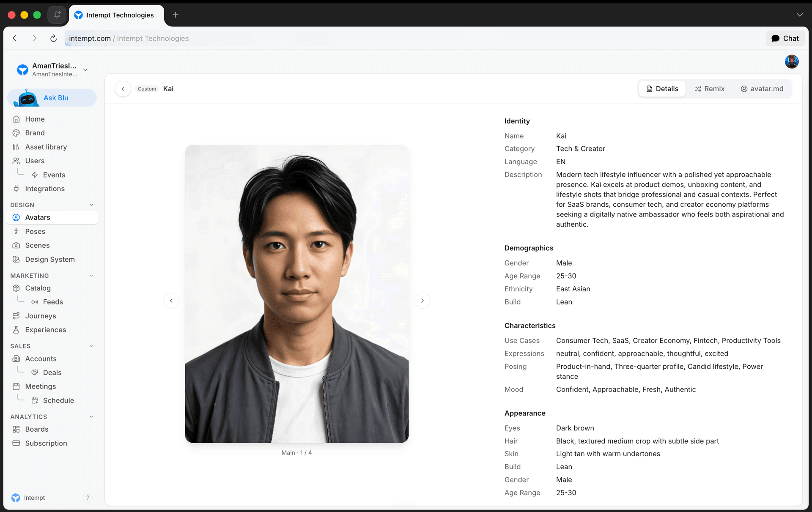The width and height of the screenshot is (812, 512).
Task: Click the Schedule calendar icon
Action: pos(35,401)
